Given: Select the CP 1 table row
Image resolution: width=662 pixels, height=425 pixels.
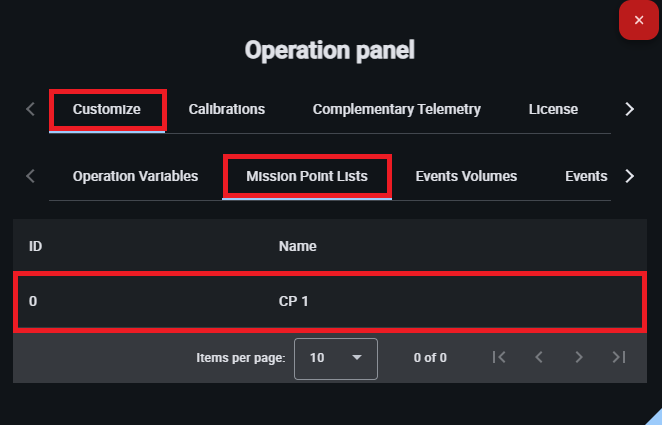Looking at the screenshot, I should [x=329, y=300].
